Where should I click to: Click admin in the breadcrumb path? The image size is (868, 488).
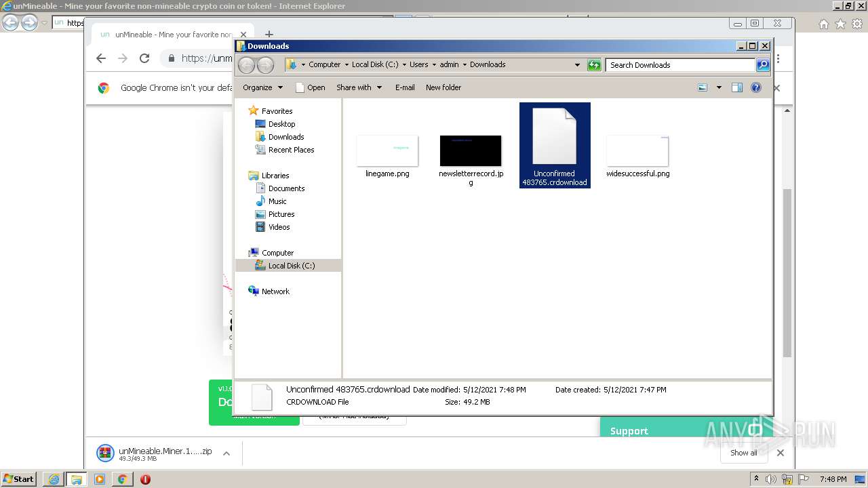tap(449, 65)
